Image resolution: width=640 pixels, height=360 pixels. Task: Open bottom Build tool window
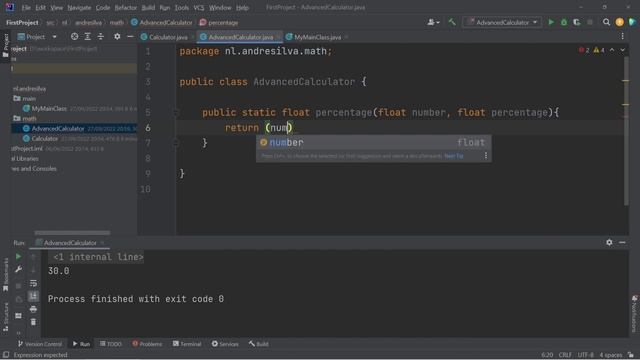[x=258, y=344]
